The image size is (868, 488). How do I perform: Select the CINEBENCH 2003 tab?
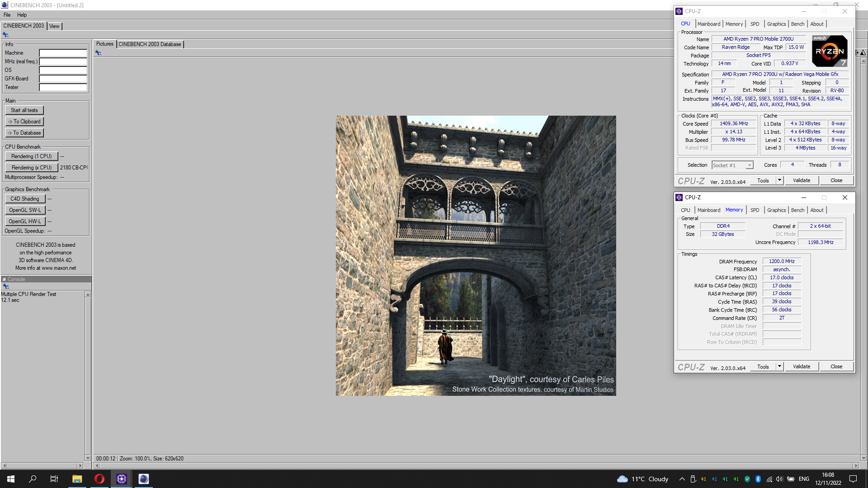(24, 26)
